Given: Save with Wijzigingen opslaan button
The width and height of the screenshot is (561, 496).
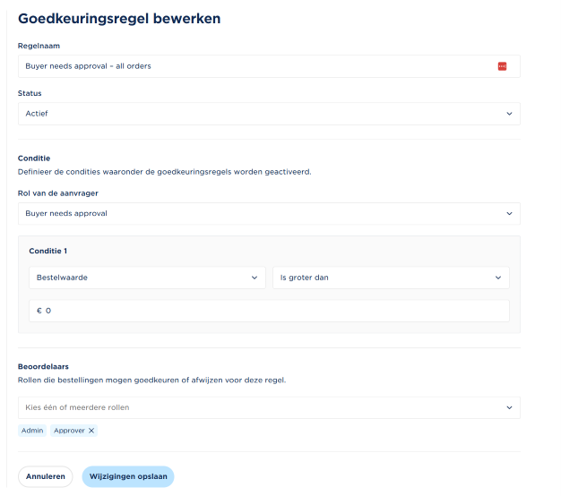Looking at the screenshot, I should pos(128,477).
